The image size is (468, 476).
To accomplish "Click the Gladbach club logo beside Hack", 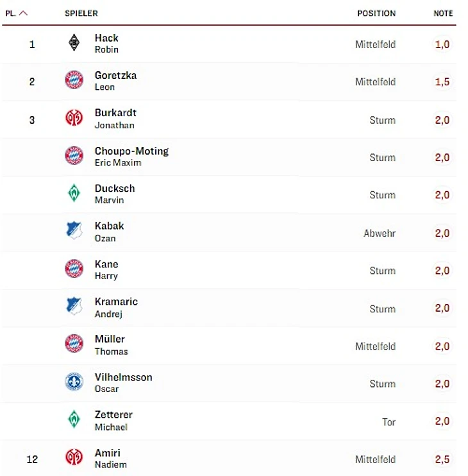I will point(74,43).
